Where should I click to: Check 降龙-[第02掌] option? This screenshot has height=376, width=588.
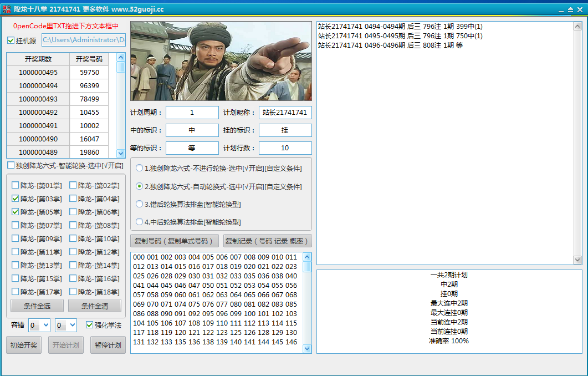(73, 185)
